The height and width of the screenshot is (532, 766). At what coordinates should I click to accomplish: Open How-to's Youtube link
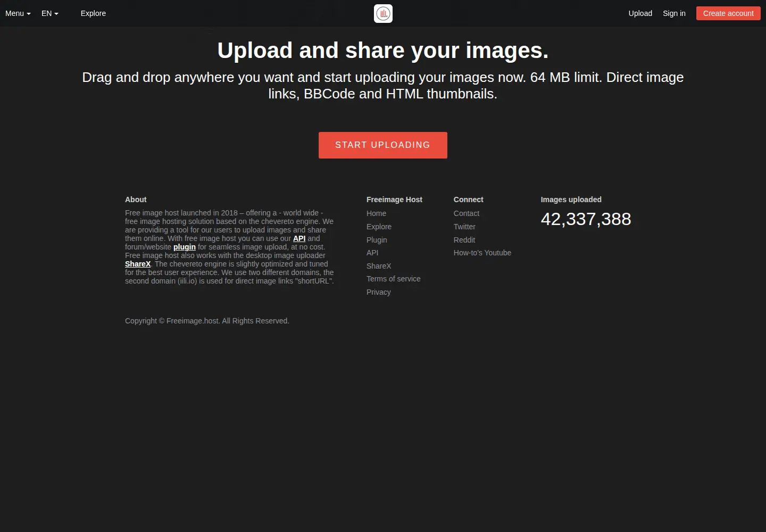tap(482, 253)
